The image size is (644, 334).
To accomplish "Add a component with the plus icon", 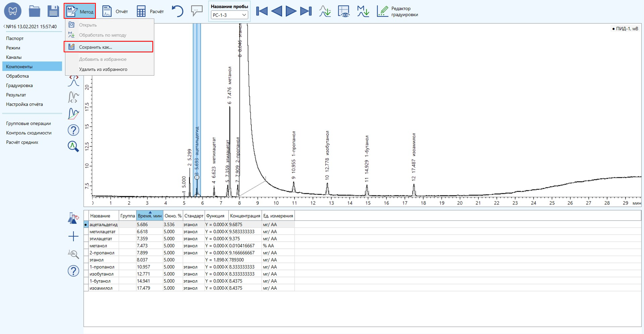I will (x=73, y=236).
